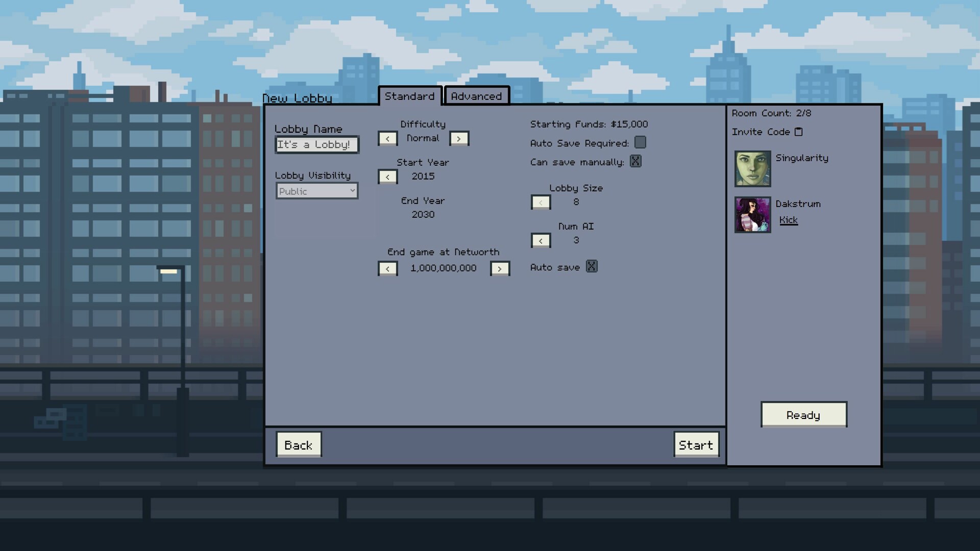Click Ready button to ready up
The height and width of the screenshot is (551, 980).
(x=804, y=415)
